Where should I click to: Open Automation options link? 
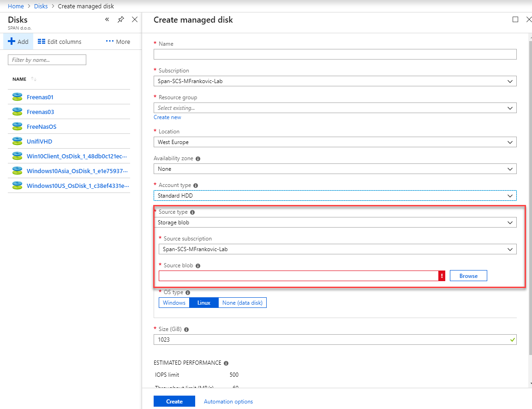click(228, 401)
